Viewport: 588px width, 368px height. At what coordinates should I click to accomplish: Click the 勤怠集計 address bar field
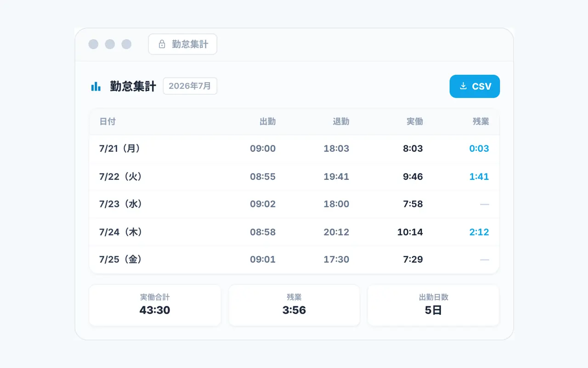183,44
